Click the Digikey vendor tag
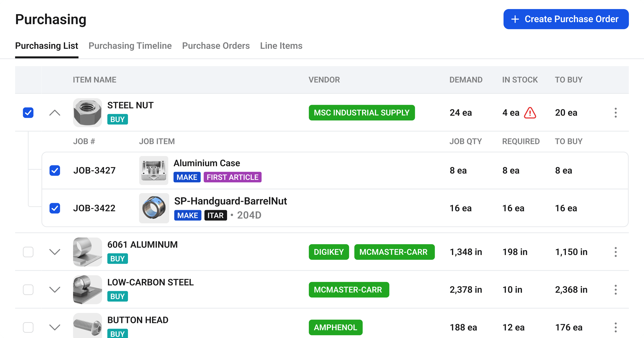The width and height of the screenshot is (644, 338). 329,252
